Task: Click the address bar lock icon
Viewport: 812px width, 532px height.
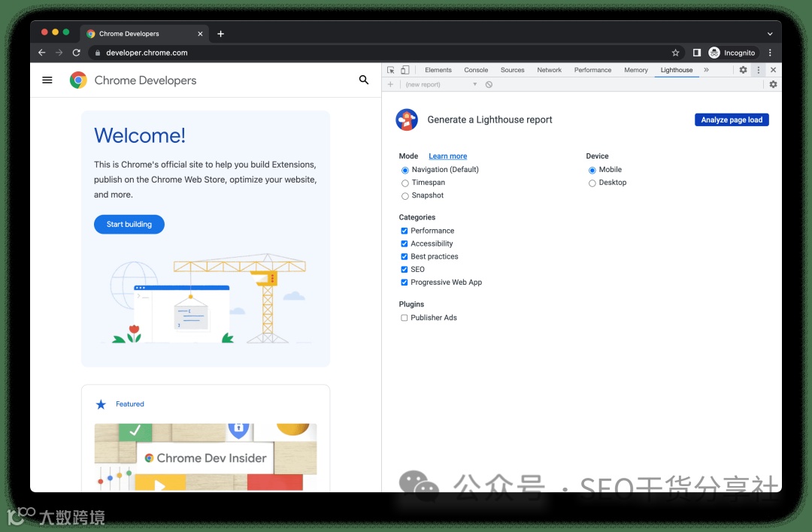Action: 97,53
